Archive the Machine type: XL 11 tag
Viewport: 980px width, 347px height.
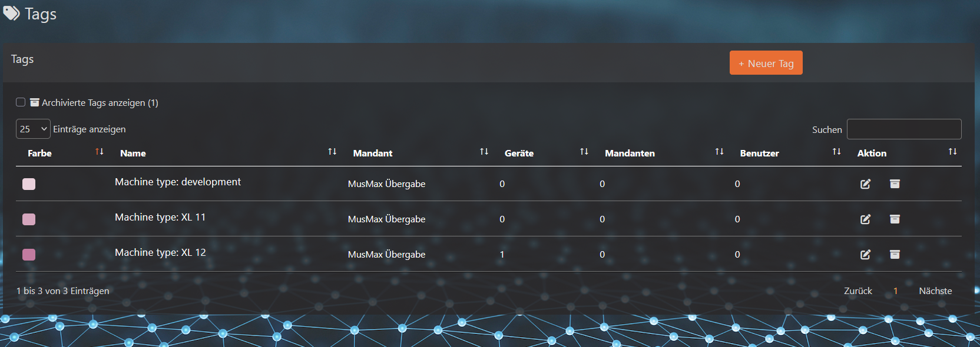coord(895,219)
